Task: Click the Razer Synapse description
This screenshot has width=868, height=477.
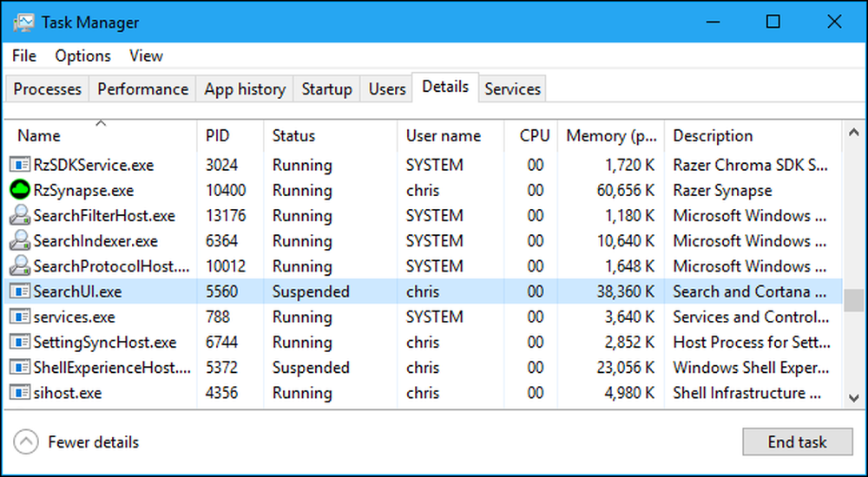Action: [x=722, y=190]
